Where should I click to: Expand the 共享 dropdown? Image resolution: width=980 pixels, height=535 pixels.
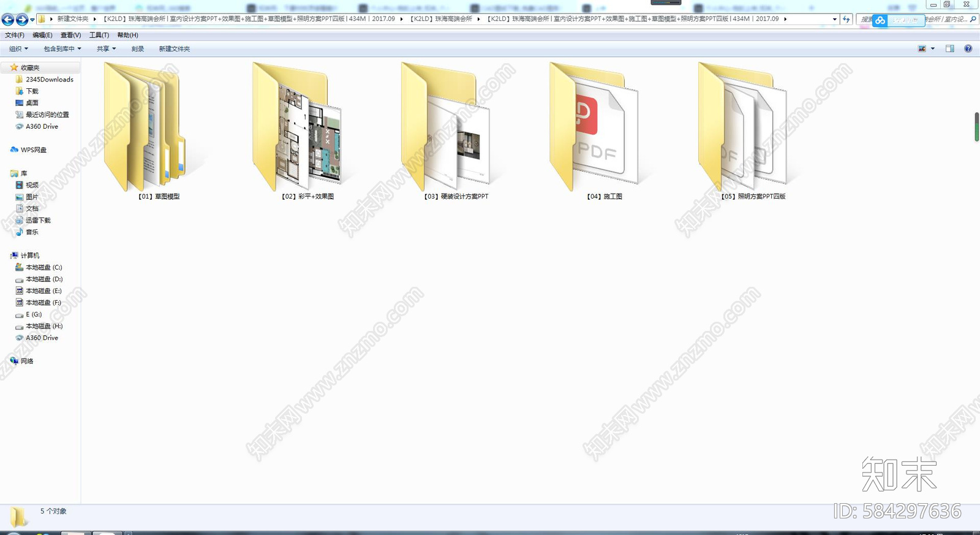point(106,48)
